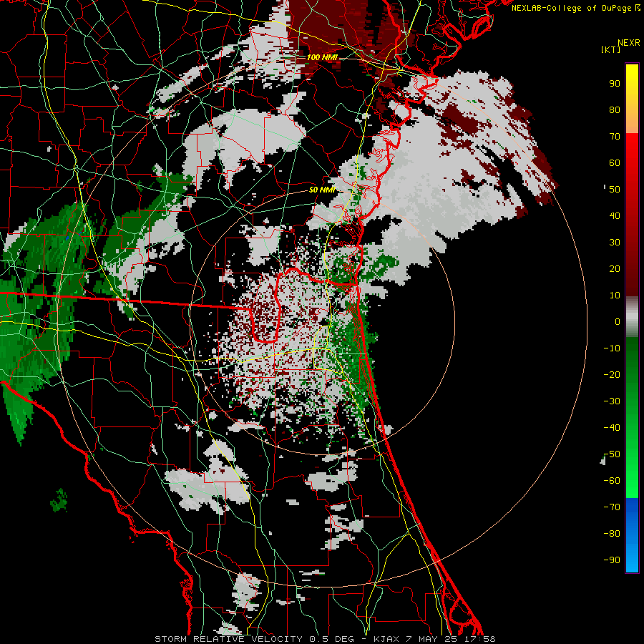
Task: Click the gray zero-velocity segment of color bar
Action: (x=632, y=317)
